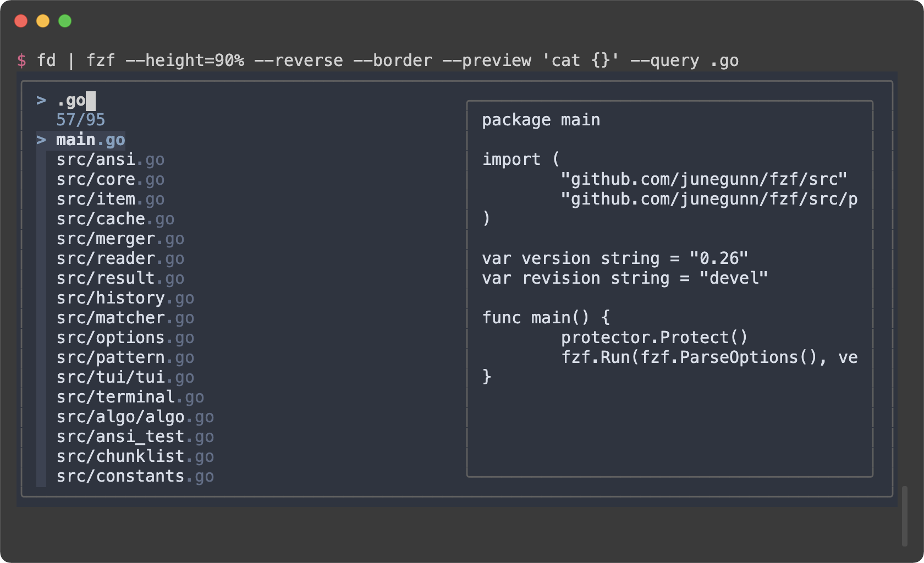Pick the src/chunklist.go row

(135, 456)
